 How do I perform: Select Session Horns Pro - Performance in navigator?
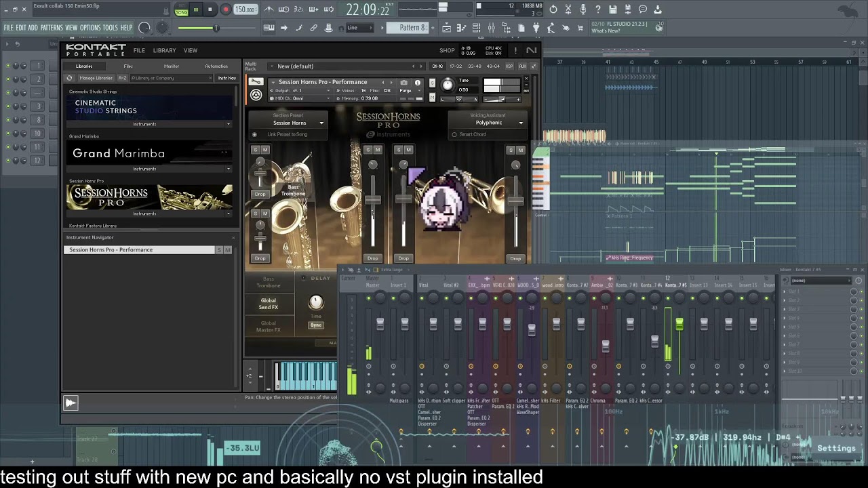(x=139, y=250)
